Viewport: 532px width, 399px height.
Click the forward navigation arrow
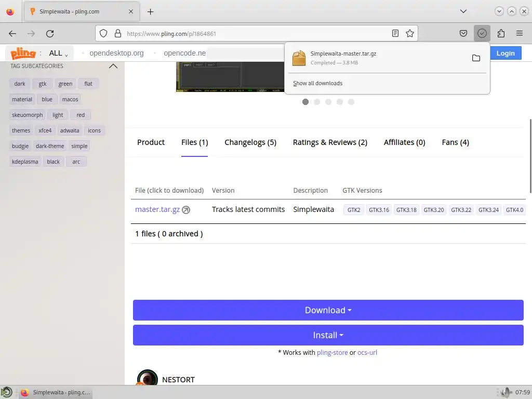pos(31,33)
